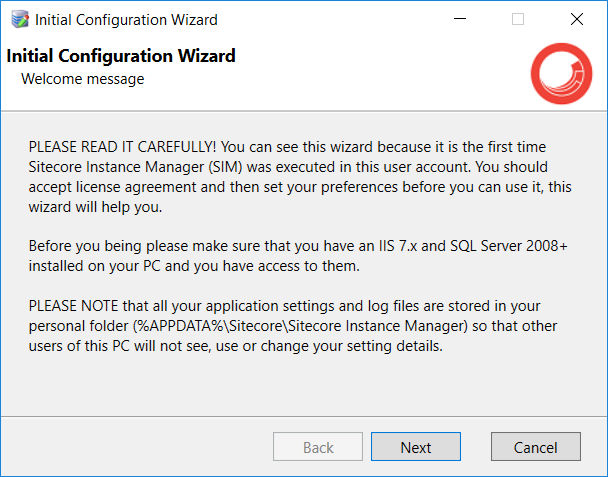This screenshot has width=608, height=477.
Task: Click the 'IIS 7.x' text
Action: pyautogui.click(x=397, y=246)
